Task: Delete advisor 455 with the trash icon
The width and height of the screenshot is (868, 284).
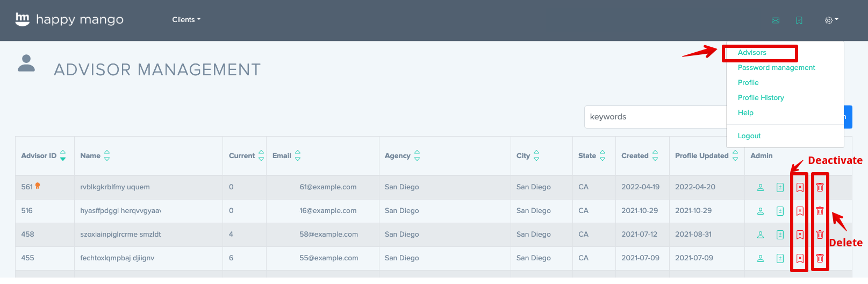Action: tap(820, 258)
